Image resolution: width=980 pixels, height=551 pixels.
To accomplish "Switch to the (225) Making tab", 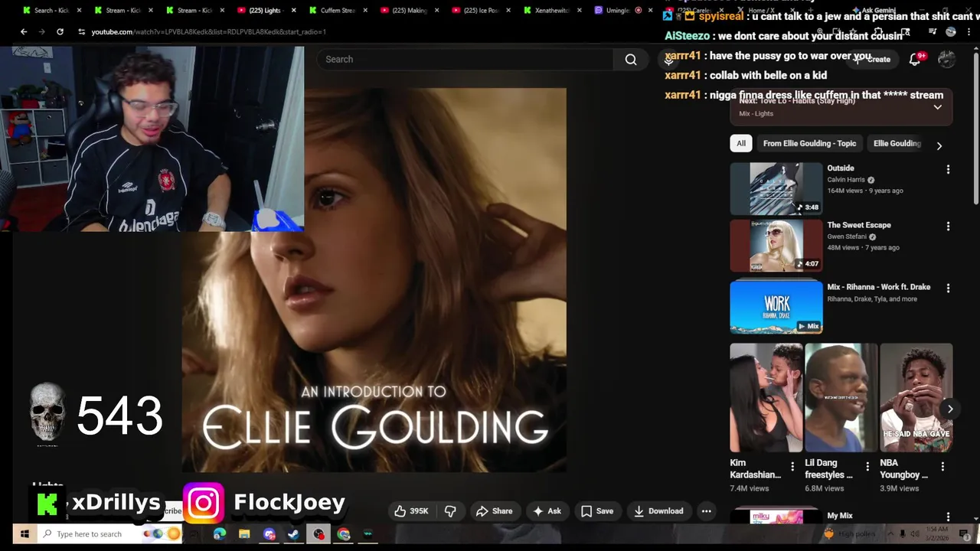I will [x=409, y=11].
